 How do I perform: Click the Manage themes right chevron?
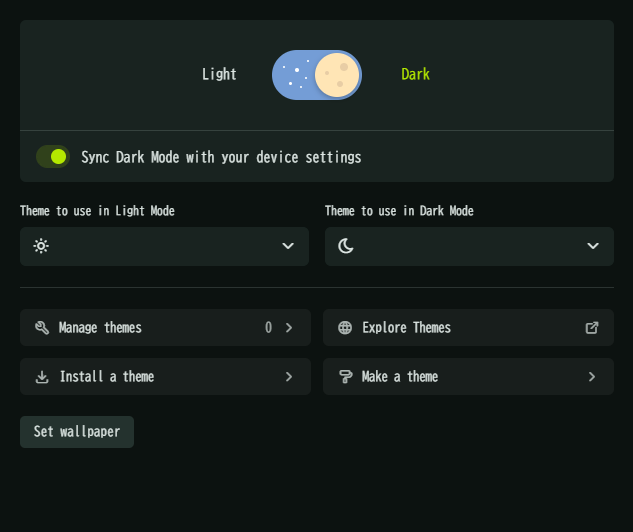pyautogui.click(x=289, y=328)
